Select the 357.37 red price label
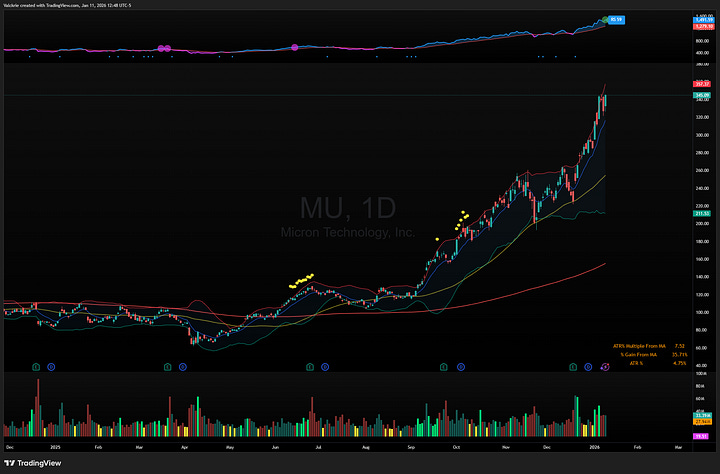 click(702, 84)
